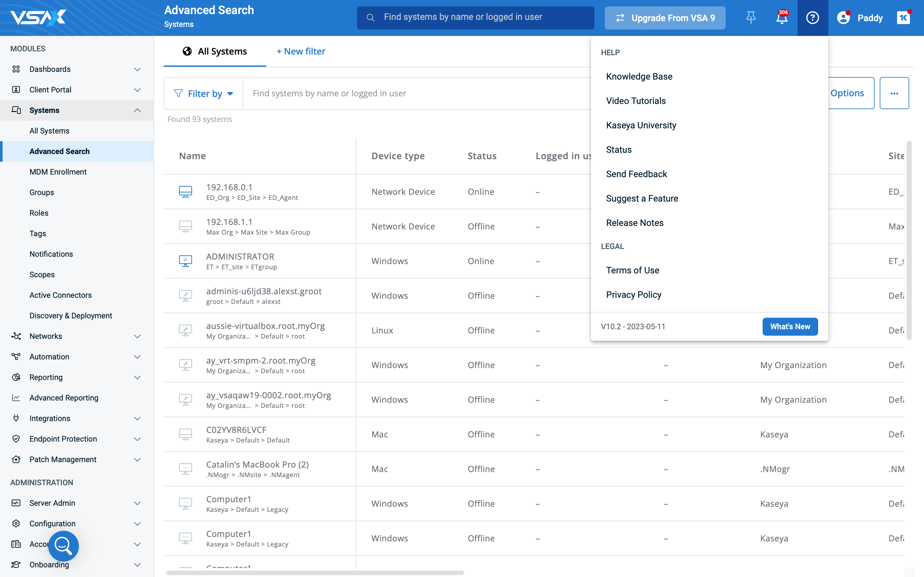Click device icon for ADMINISTRATOR
Image resolution: width=924 pixels, height=577 pixels.
point(185,261)
